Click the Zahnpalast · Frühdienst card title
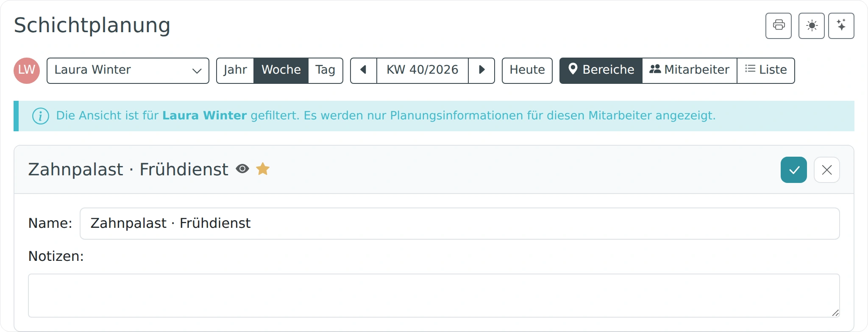868x332 pixels. (x=128, y=169)
